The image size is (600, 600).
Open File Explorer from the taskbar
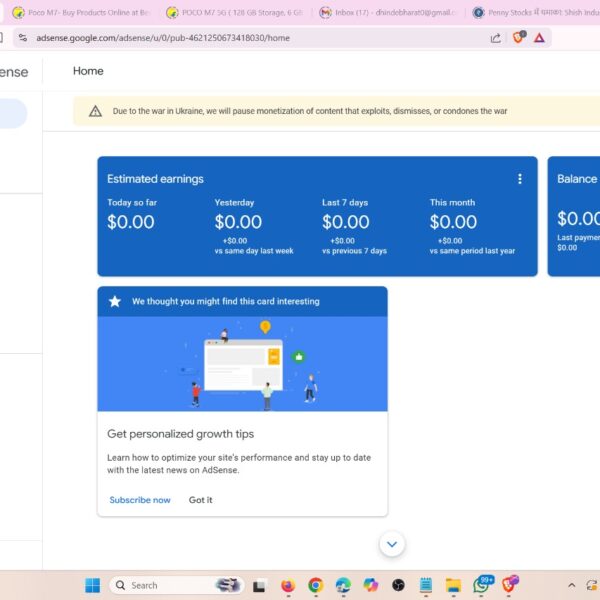pyautogui.click(x=453, y=585)
